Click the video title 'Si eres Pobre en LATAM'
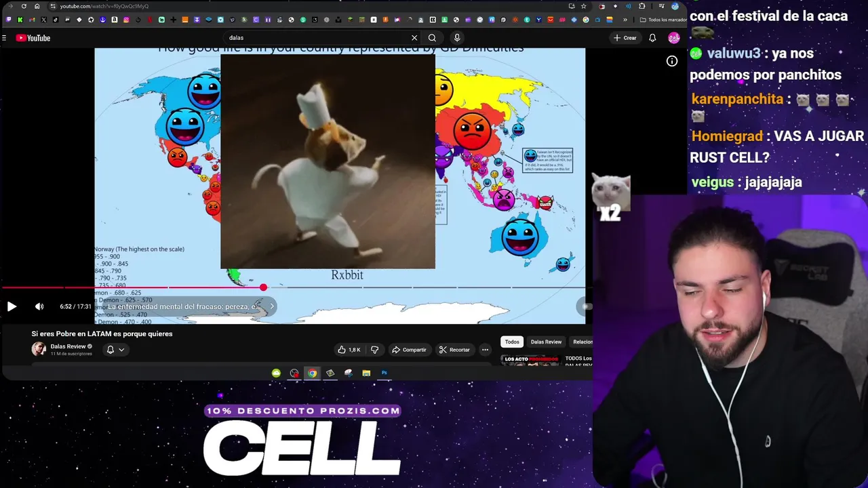This screenshot has height=488, width=868. pyautogui.click(x=102, y=333)
